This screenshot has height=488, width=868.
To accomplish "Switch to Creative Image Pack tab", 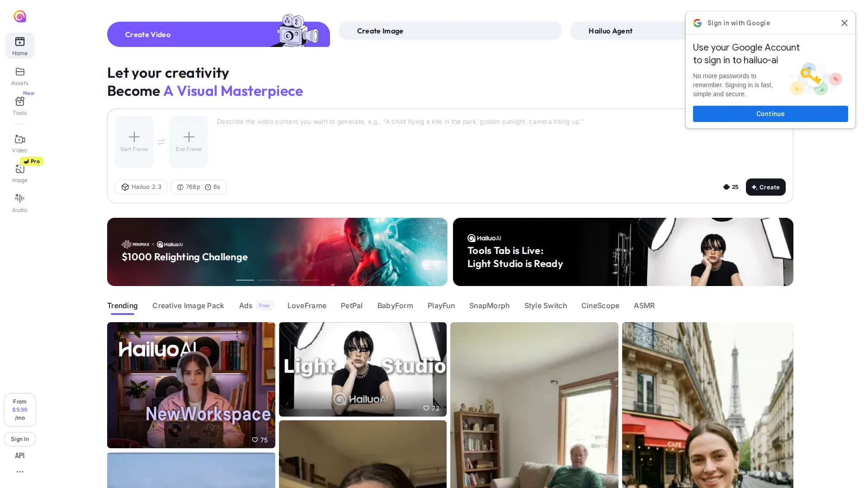I will tap(188, 306).
